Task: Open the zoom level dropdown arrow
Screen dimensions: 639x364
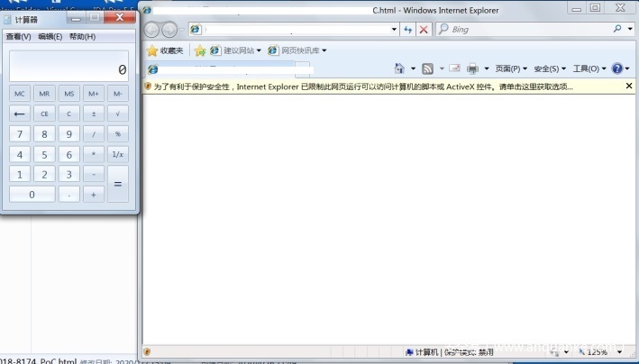Action: pos(619,351)
